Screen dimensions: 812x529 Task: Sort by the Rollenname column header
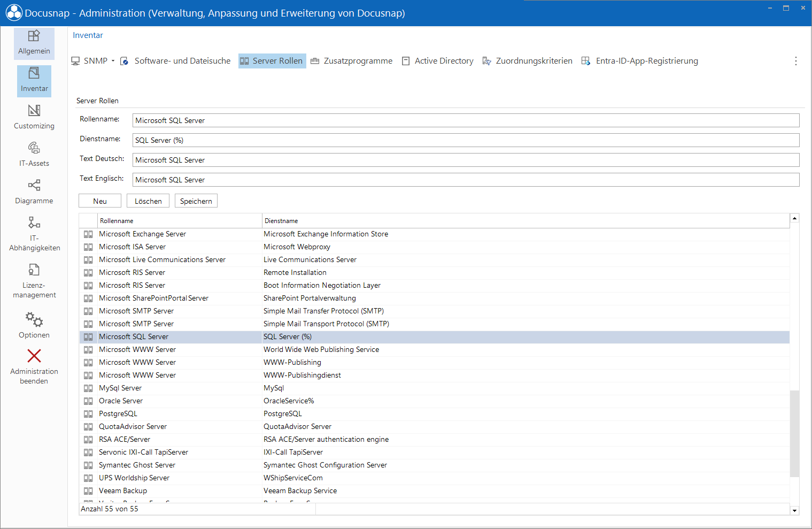click(x=180, y=220)
